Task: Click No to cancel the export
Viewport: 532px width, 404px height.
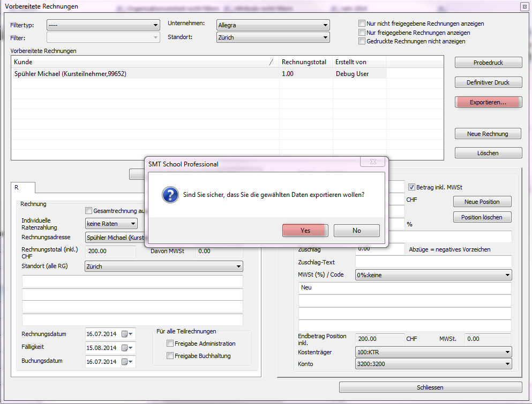Action: pyautogui.click(x=356, y=231)
